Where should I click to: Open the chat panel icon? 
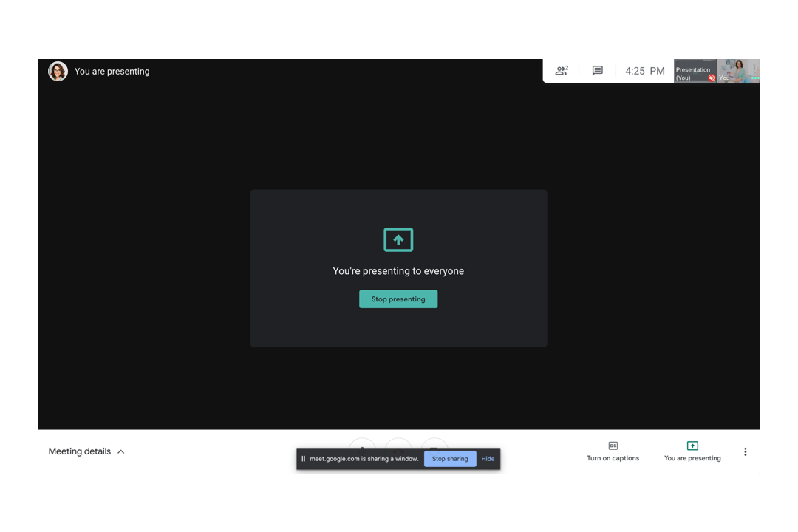click(x=597, y=71)
